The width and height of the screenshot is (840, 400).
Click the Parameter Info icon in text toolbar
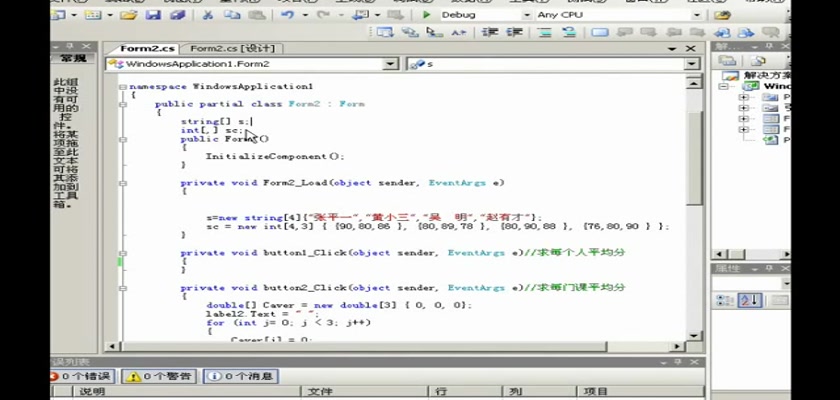tap(409, 32)
